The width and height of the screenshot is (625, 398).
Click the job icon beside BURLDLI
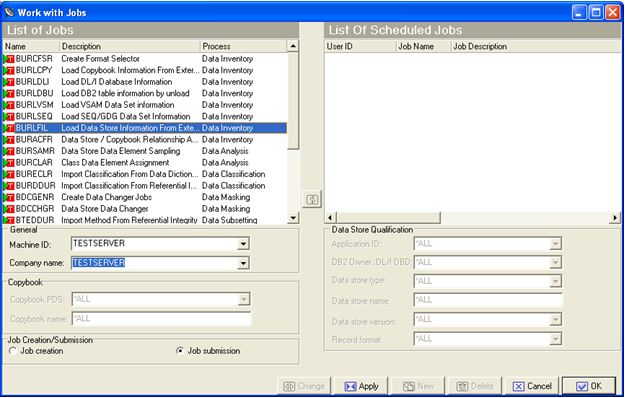(x=9, y=82)
